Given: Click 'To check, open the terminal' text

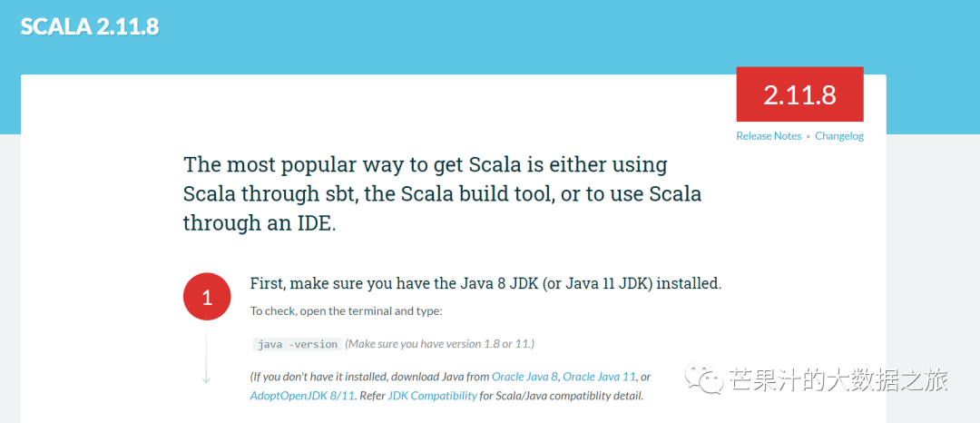Looking at the screenshot, I should coord(346,311).
